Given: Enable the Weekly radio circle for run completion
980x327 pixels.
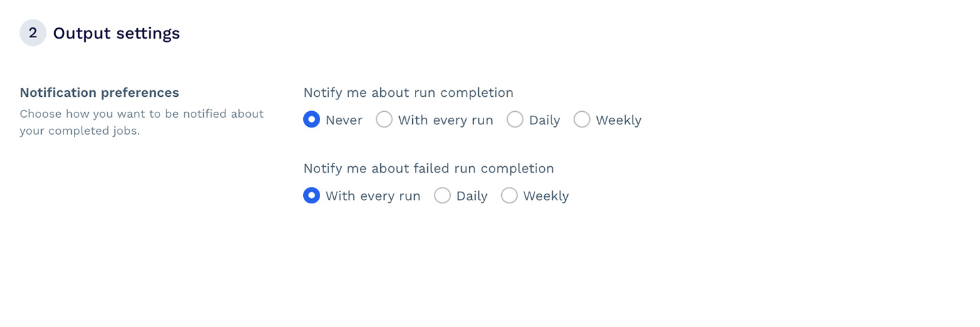Looking at the screenshot, I should click(x=581, y=120).
